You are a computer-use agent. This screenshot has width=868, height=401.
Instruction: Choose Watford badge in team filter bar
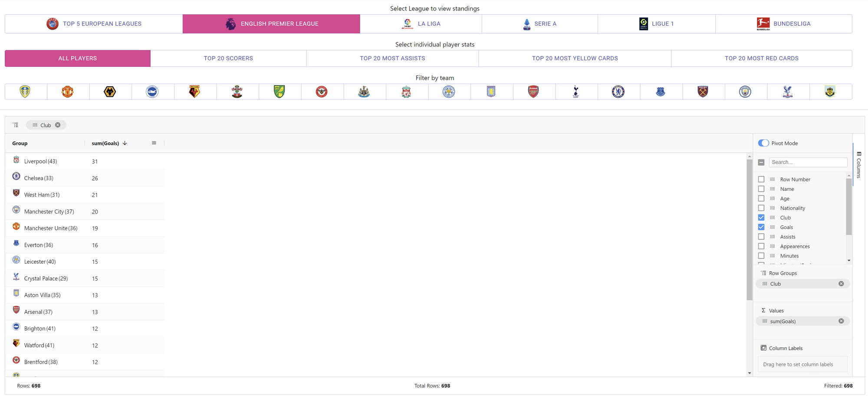[194, 92]
